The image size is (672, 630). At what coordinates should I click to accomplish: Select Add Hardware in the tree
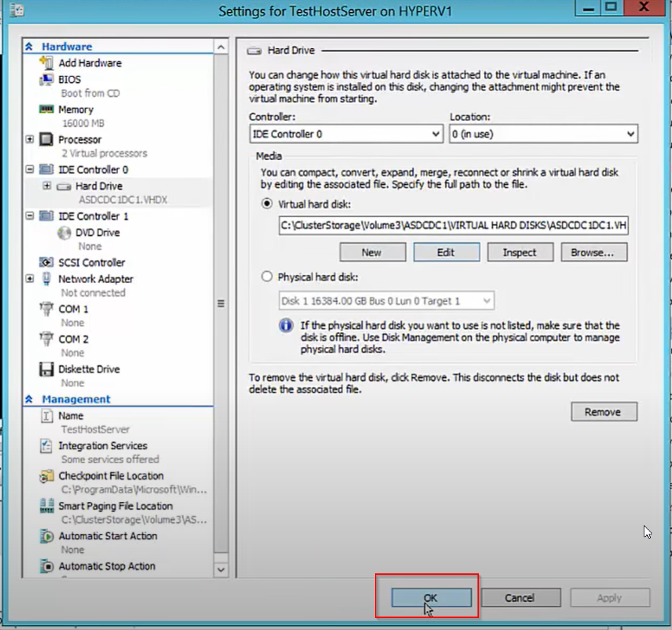90,63
